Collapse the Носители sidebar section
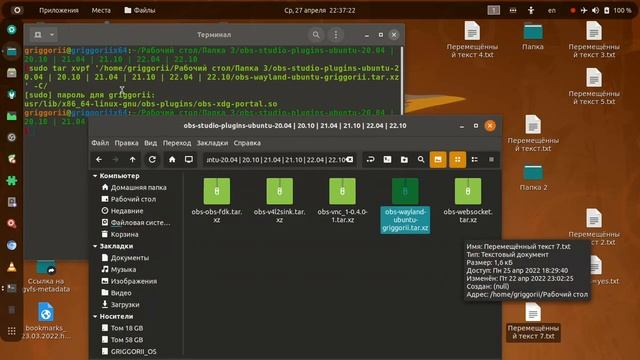Image resolution: width=640 pixels, height=360 pixels. tap(95, 316)
